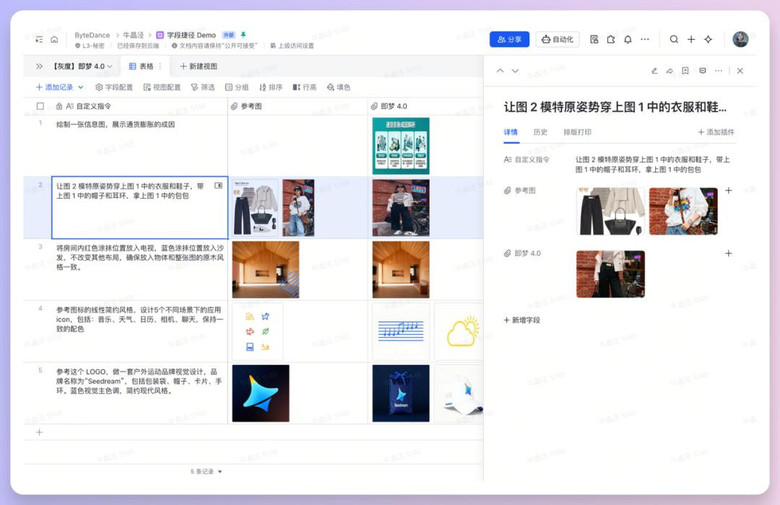Open the 添加记录 dropdown arrow

pos(81,87)
